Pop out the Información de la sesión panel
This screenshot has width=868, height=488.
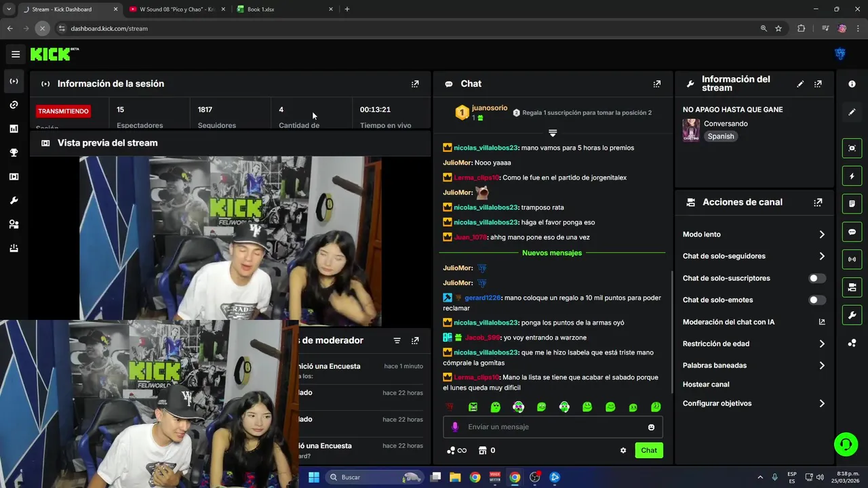tap(415, 84)
